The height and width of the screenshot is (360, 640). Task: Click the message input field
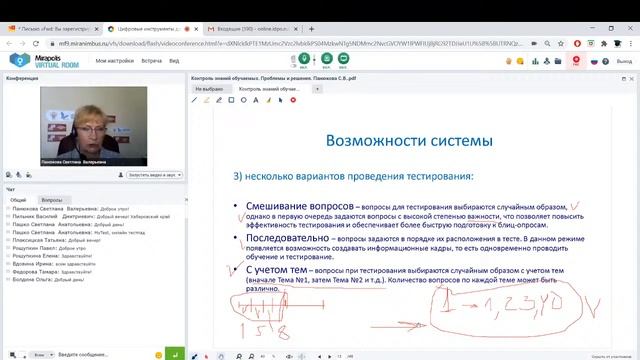tap(104, 355)
